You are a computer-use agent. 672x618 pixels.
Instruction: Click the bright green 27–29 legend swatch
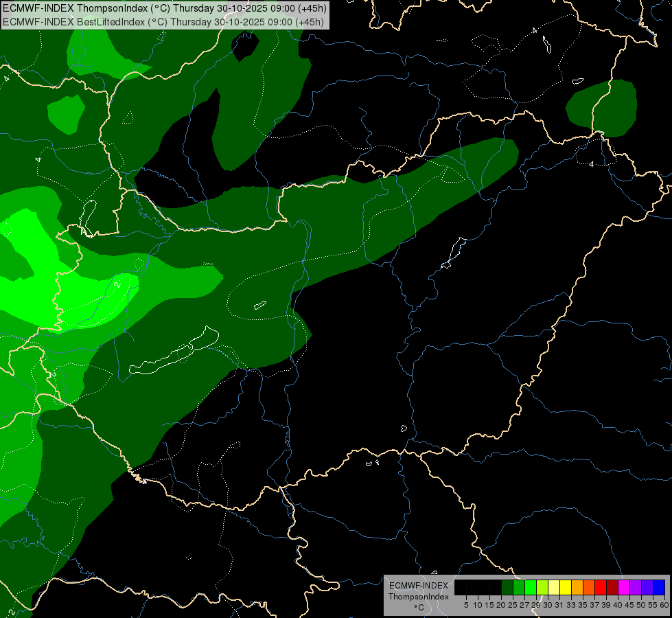(531, 587)
